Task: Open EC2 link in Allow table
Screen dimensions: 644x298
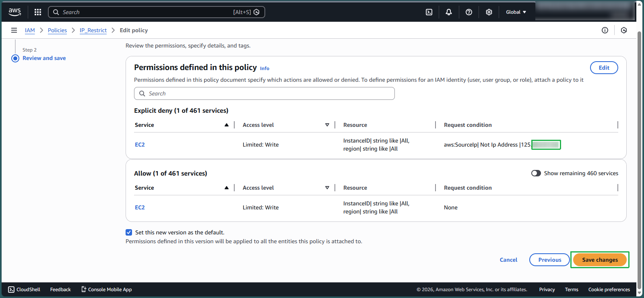Action: pyautogui.click(x=140, y=207)
